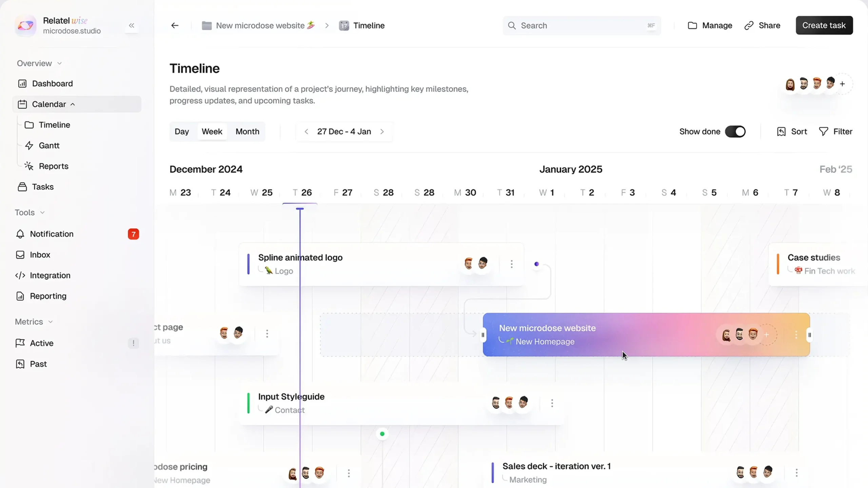
Task: Expand the Overview dropdown
Action: pyautogui.click(x=59, y=63)
